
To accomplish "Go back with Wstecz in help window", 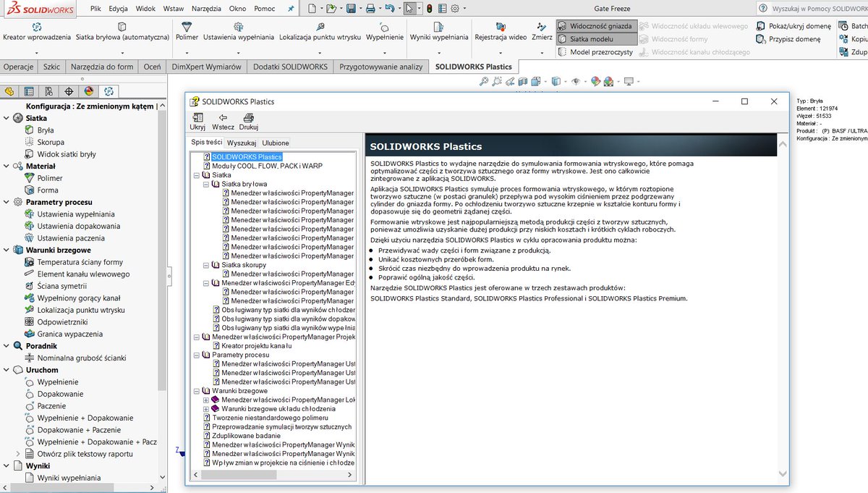I will (223, 122).
